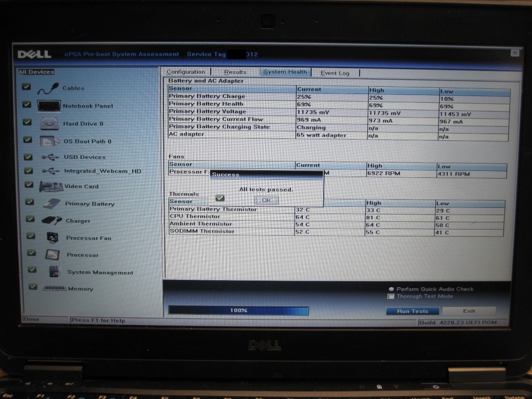Uncheck the System Management checkbox
Screen dimensions: 532x399
tap(32, 270)
